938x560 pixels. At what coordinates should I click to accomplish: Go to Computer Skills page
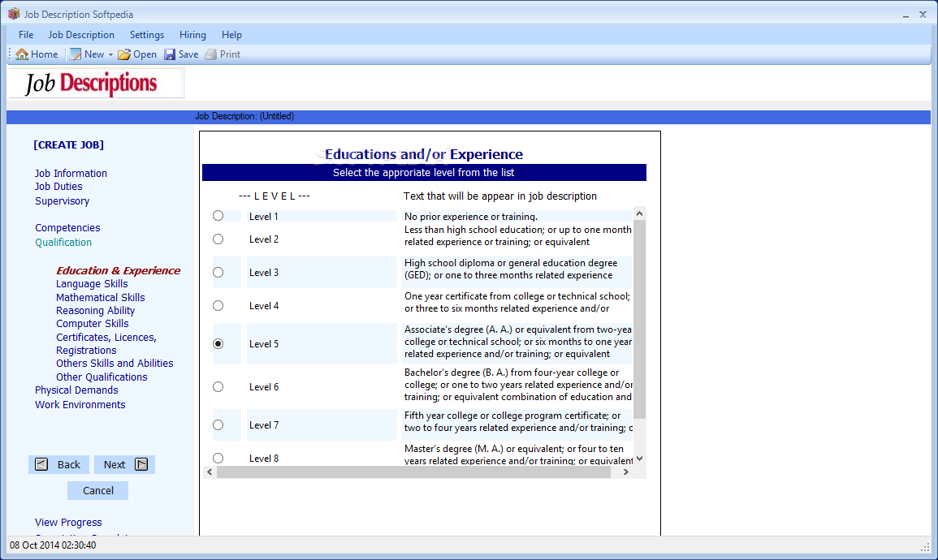click(x=92, y=323)
